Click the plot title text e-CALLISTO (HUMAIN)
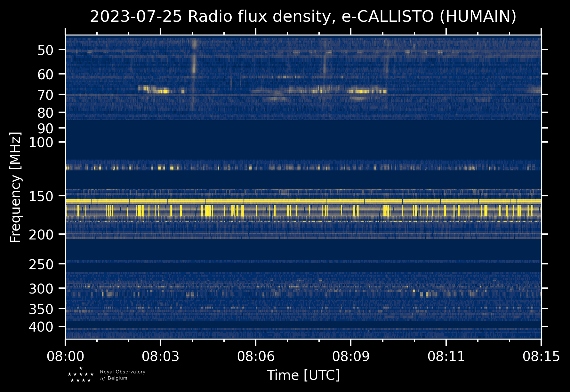 tap(429, 17)
